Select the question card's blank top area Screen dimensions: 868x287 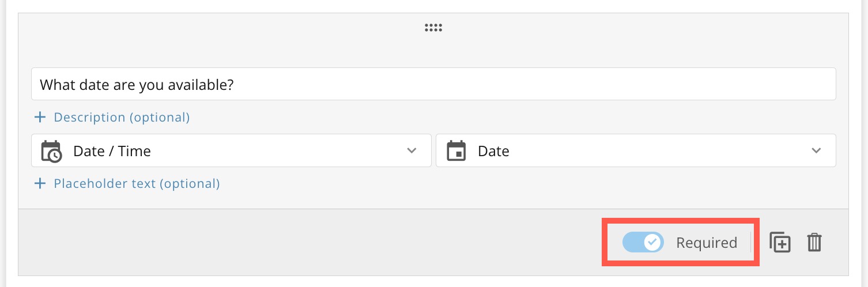coord(231,43)
